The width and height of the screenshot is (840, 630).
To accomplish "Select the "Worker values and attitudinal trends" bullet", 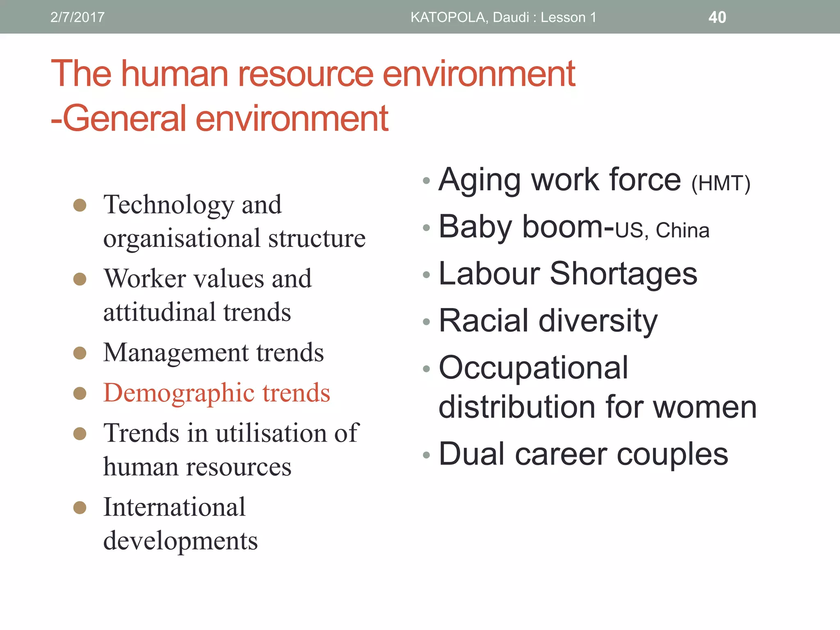I will 208,294.
